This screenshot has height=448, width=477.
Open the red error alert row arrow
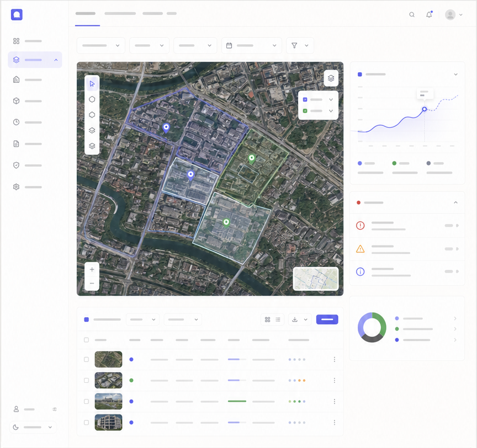pyautogui.click(x=457, y=226)
